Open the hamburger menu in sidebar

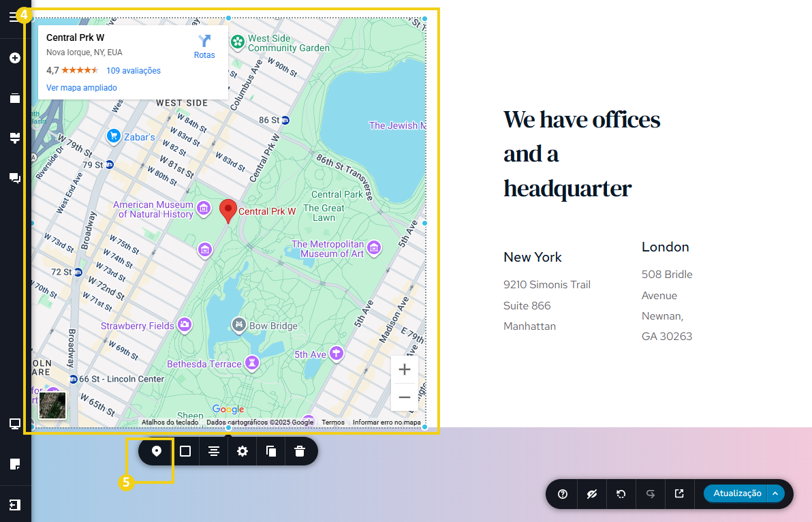tap(14, 17)
